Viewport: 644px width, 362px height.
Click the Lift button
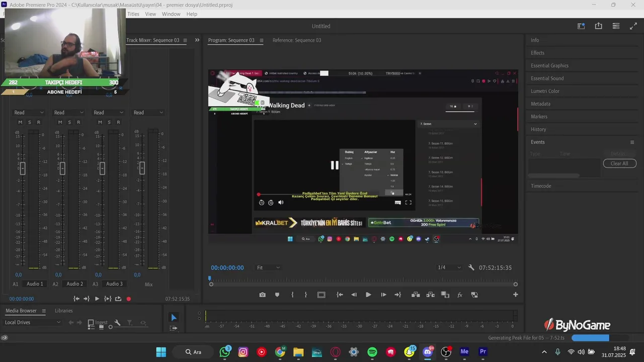[x=416, y=295]
